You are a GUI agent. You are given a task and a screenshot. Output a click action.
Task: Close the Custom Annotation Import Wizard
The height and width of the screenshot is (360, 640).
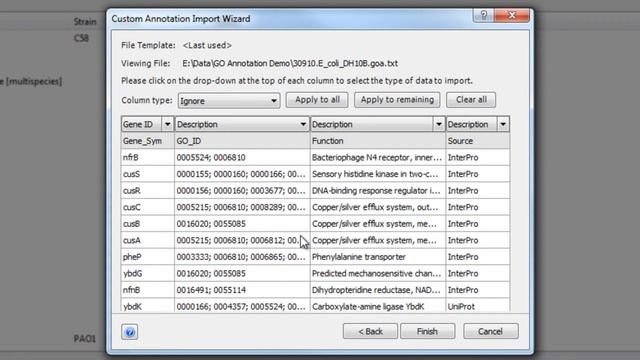pyautogui.click(x=512, y=16)
